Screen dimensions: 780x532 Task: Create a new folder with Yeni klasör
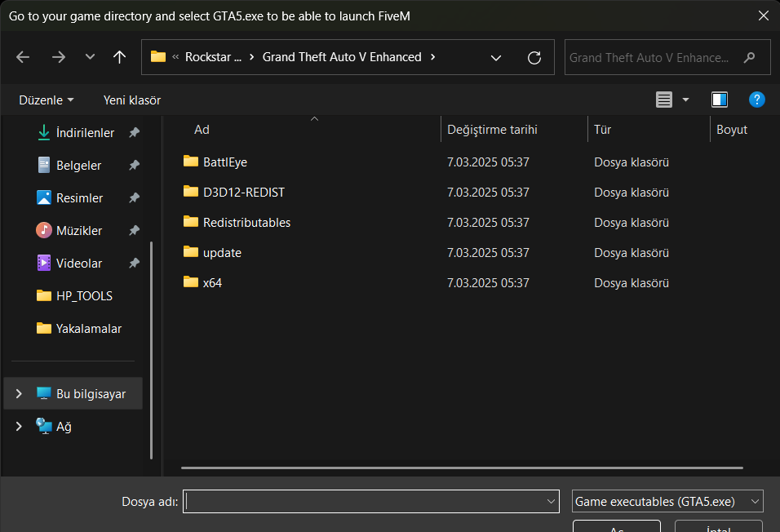(132, 100)
